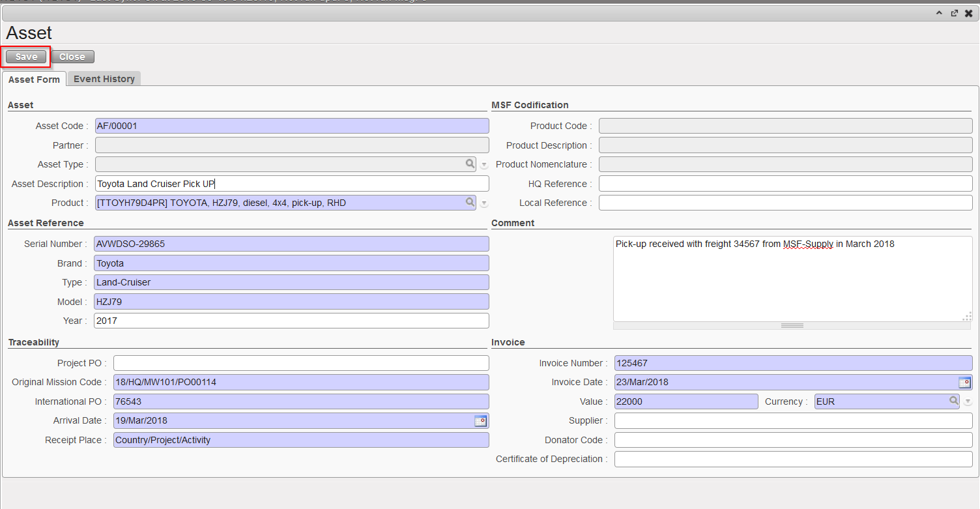Viewport: 980px width, 509px height.
Task: Focus the Project PO input field
Action: tap(300, 363)
